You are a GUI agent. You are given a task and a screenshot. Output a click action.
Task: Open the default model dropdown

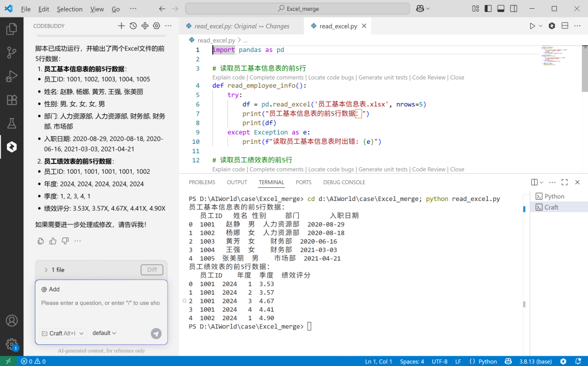click(x=104, y=333)
